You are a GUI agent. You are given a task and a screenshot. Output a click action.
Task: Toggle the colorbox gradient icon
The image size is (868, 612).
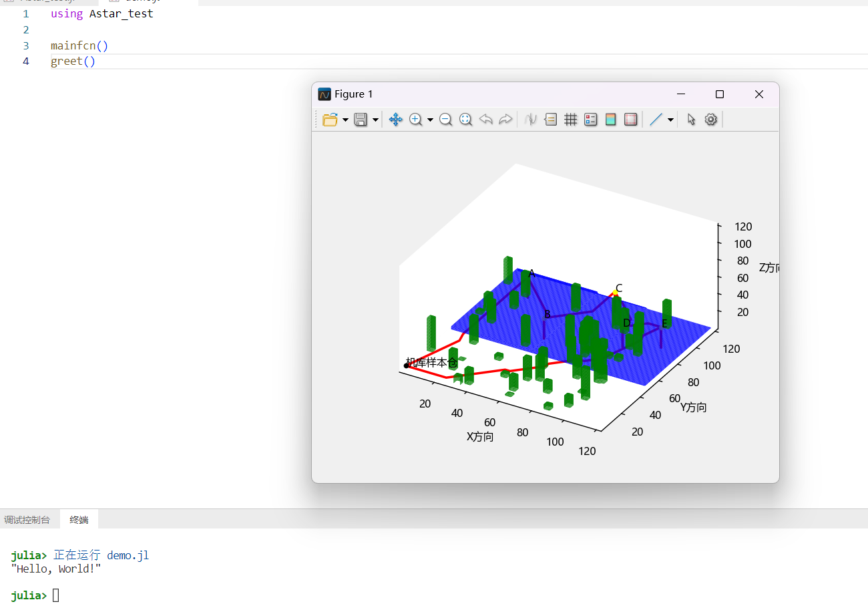coord(610,120)
